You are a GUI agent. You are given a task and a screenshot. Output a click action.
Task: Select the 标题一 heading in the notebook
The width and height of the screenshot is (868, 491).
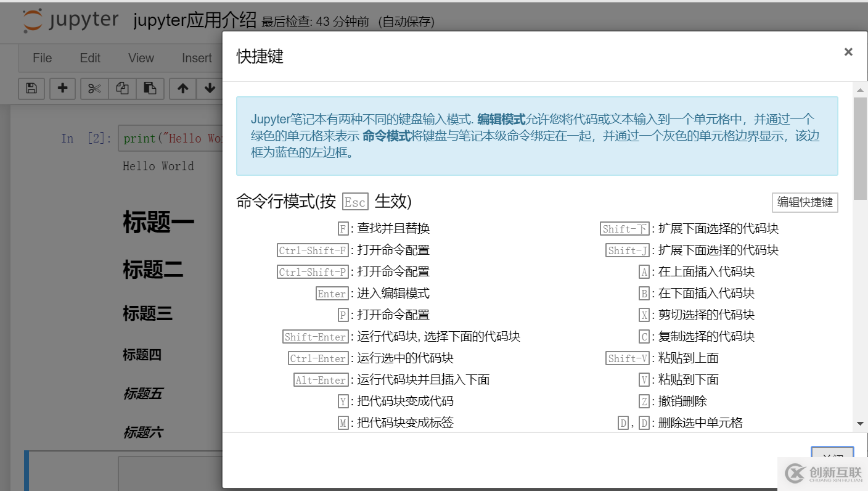[158, 223]
